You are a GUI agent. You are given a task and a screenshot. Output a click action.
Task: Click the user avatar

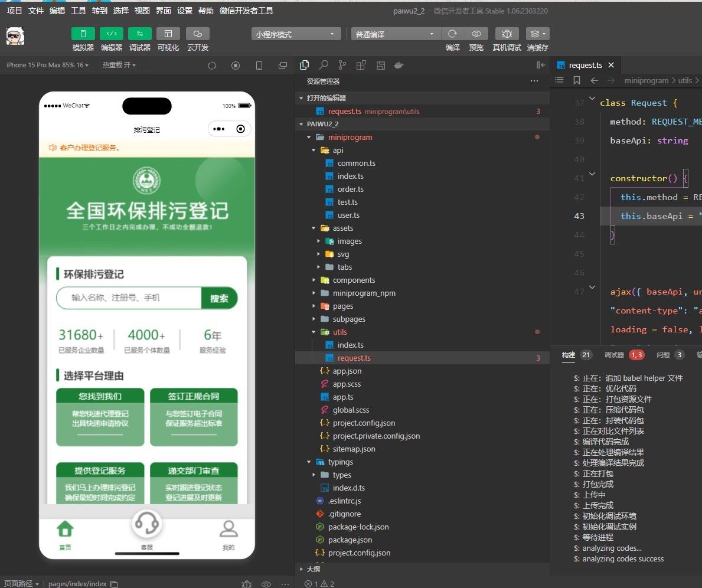(x=15, y=36)
